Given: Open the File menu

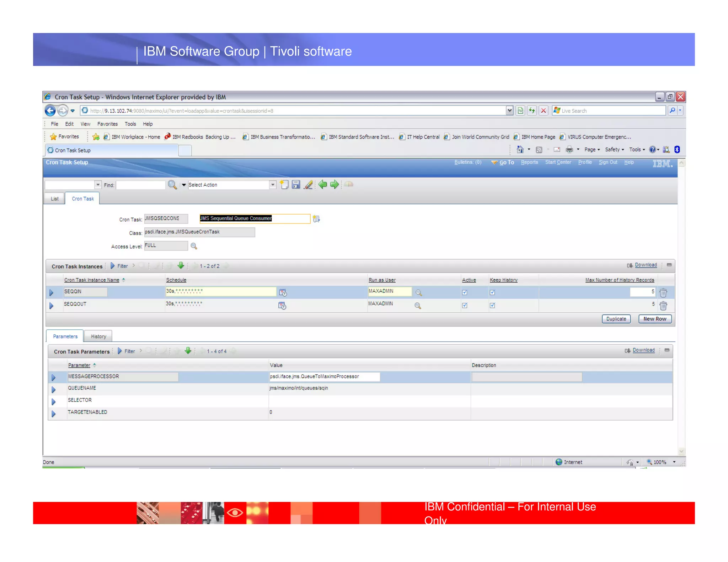Looking at the screenshot, I should tap(54, 124).
